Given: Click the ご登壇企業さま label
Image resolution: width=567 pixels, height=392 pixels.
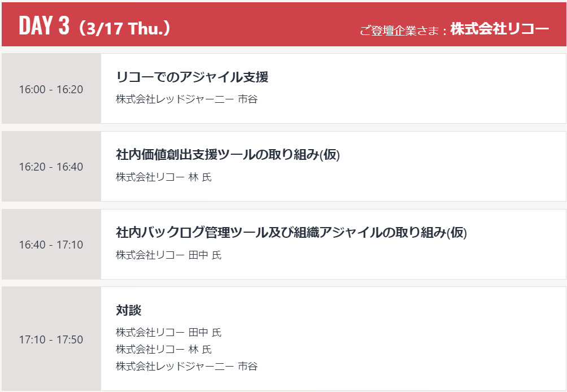Looking at the screenshot, I should (x=400, y=31).
